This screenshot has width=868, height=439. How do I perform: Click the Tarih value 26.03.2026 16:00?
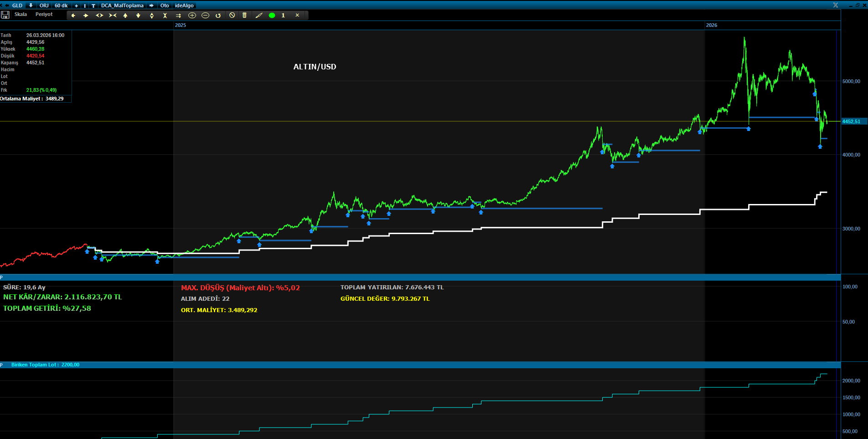point(45,35)
